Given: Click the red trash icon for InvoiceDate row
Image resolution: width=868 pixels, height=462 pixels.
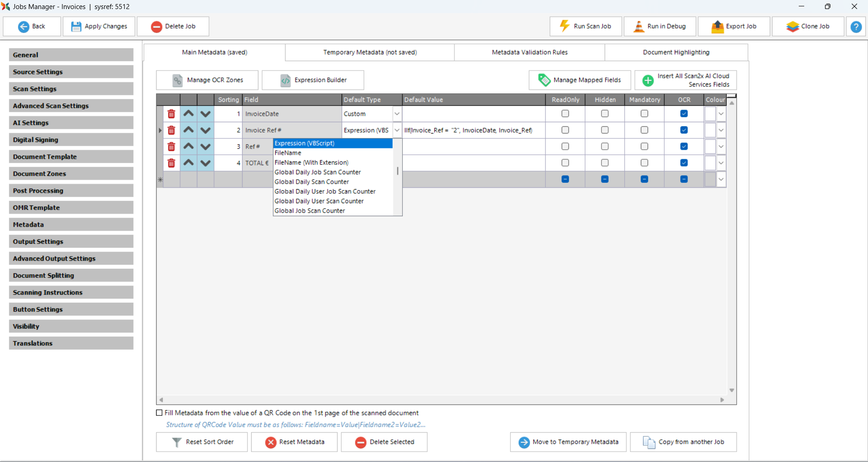Looking at the screenshot, I should (x=171, y=114).
